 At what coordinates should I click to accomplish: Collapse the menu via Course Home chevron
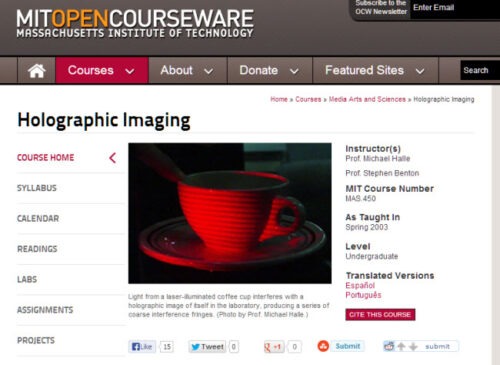point(113,158)
